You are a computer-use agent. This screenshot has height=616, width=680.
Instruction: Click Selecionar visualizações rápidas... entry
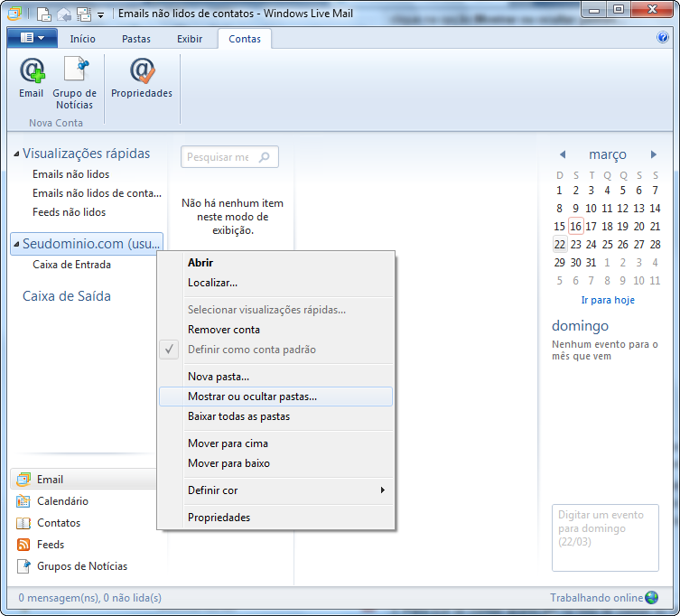click(275, 310)
